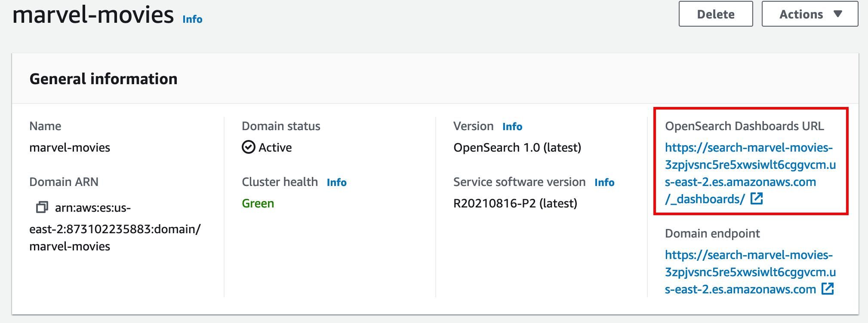Click the General information section header
This screenshot has width=868, height=323.
103,79
